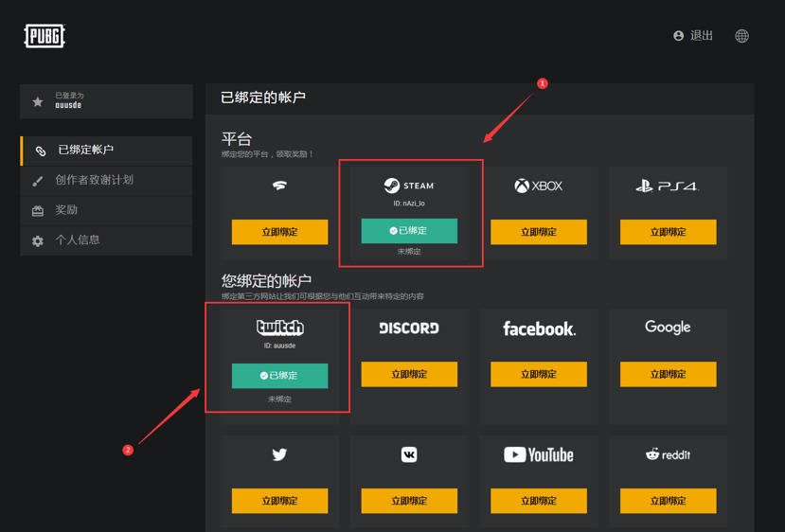
Task: Open the globe language selector
Action: pos(741,36)
